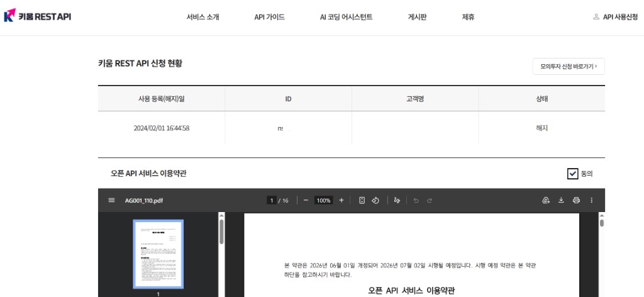Image resolution: width=644 pixels, height=297 pixels.
Task: Click the 사용 등록(해지)일 column header
Action: (x=162, y=99)
